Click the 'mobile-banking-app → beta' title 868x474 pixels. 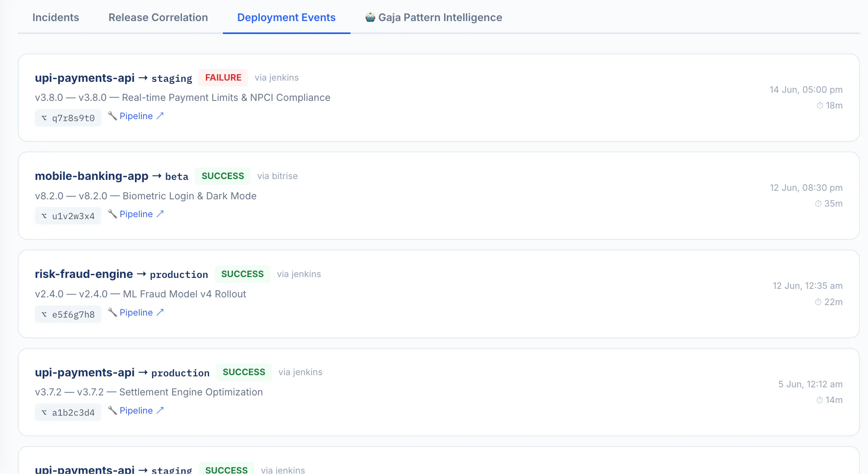(111, 176)
